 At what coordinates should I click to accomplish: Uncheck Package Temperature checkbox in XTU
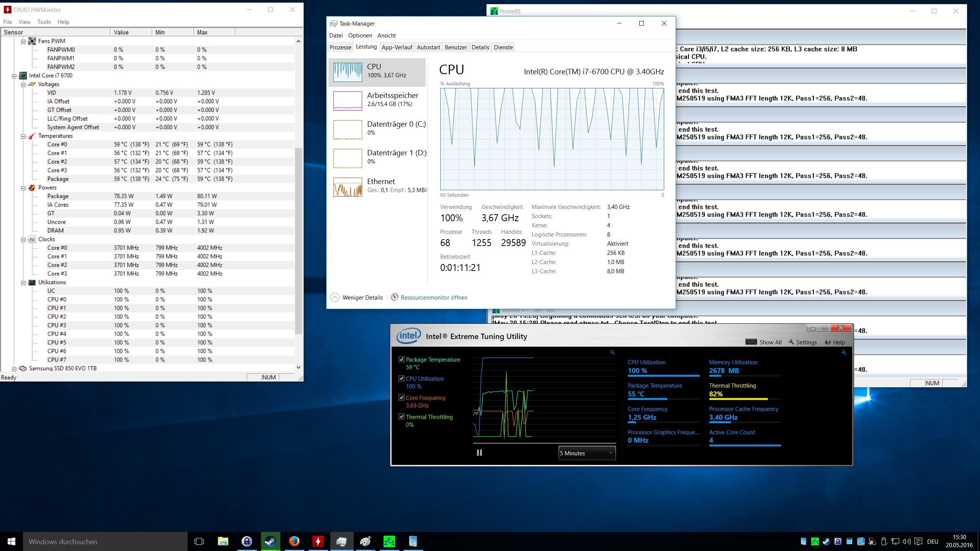tap(402, 359)
